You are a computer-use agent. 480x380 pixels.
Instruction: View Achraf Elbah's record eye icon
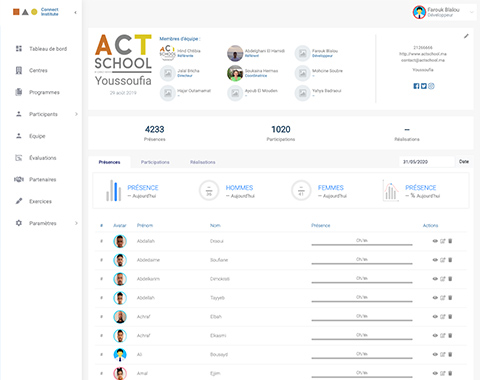435,316
